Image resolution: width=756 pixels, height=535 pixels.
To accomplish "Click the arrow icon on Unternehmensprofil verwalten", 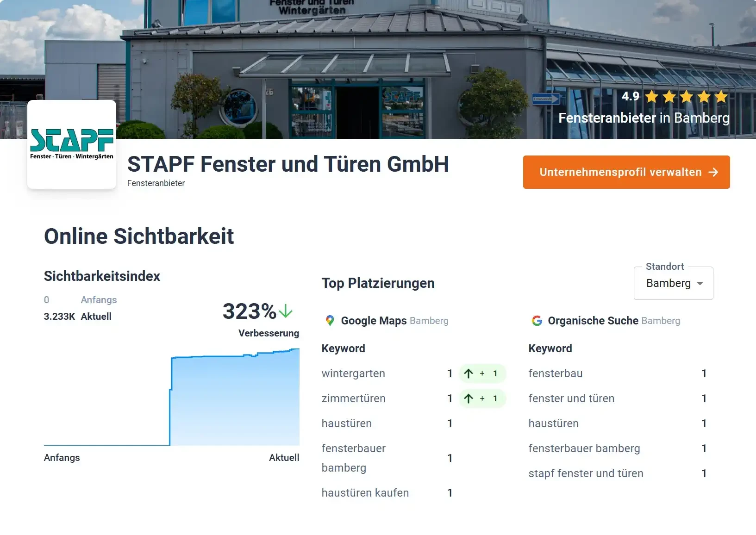I will [713, 172].
